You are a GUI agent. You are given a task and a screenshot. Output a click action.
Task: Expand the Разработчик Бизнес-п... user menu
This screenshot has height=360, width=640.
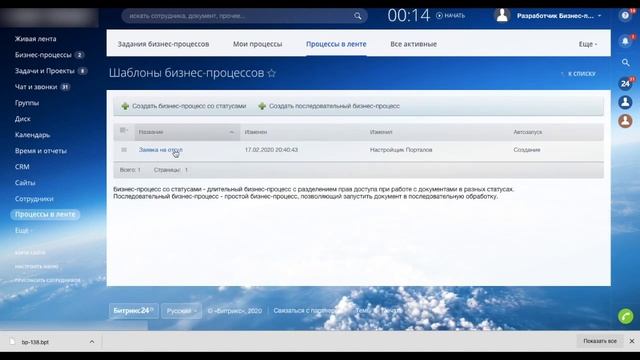tap(559, 16)
